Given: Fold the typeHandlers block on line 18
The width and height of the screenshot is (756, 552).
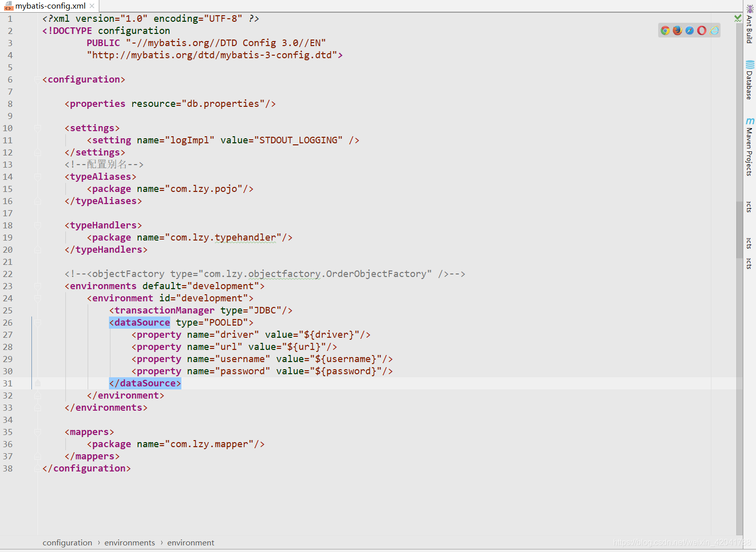Looking at the screenshot, I should pyautogui.click(x=37, y=225).
